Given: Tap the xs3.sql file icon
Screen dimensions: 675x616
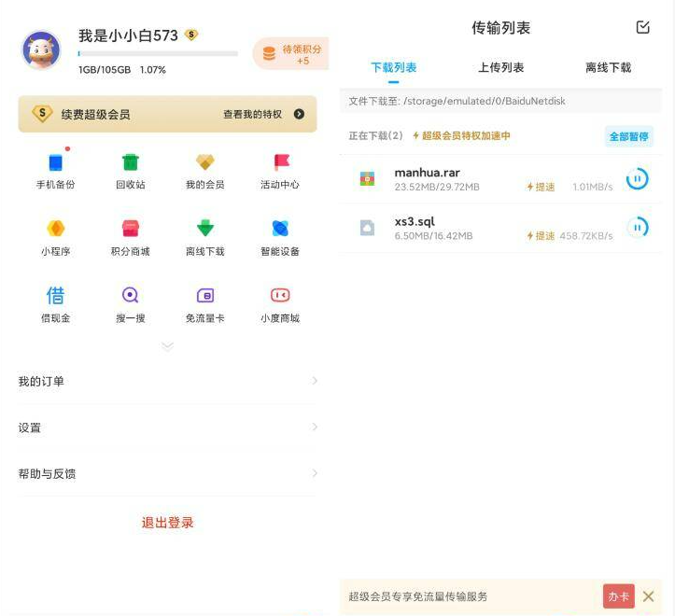Looking at the screenshot, I should click(x=367, y=228).
